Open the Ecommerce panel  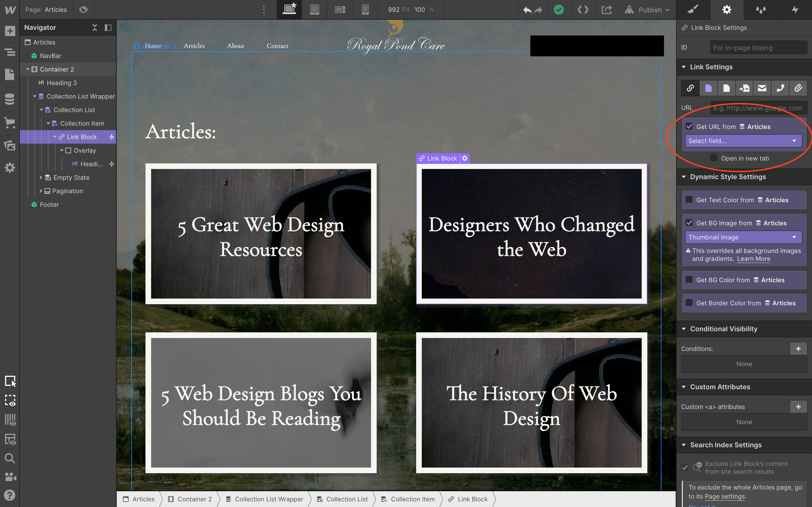pos(10,123)
